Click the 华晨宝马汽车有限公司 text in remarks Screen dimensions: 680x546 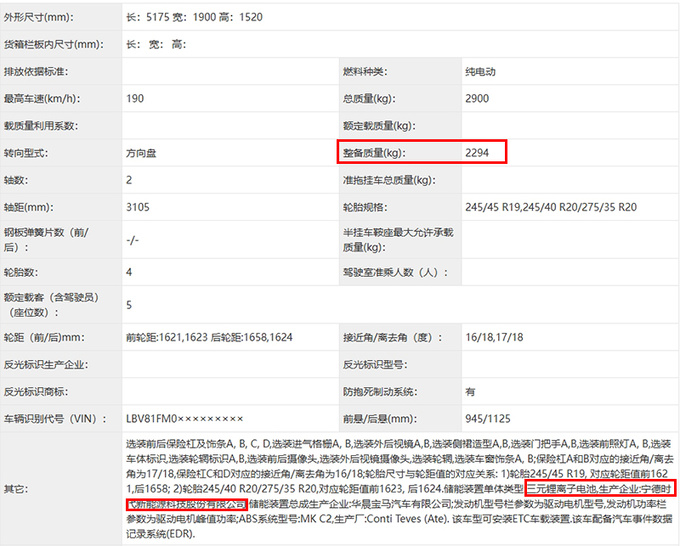(402, 504)
